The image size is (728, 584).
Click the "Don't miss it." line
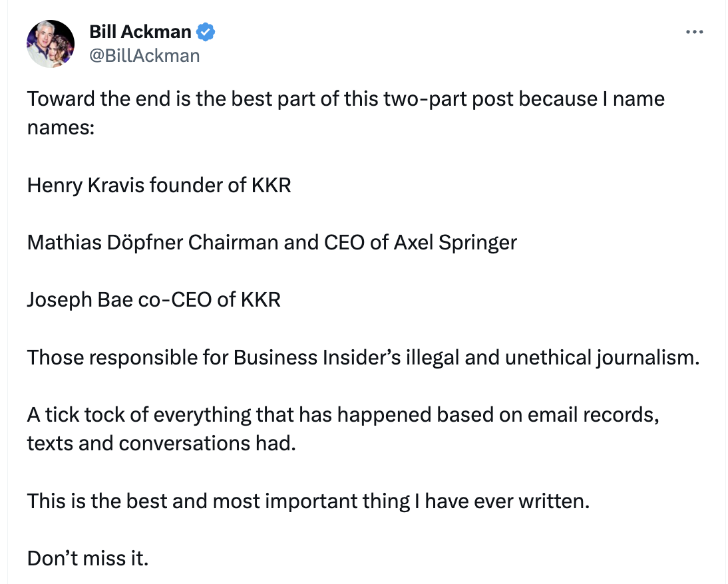[87, 557]
